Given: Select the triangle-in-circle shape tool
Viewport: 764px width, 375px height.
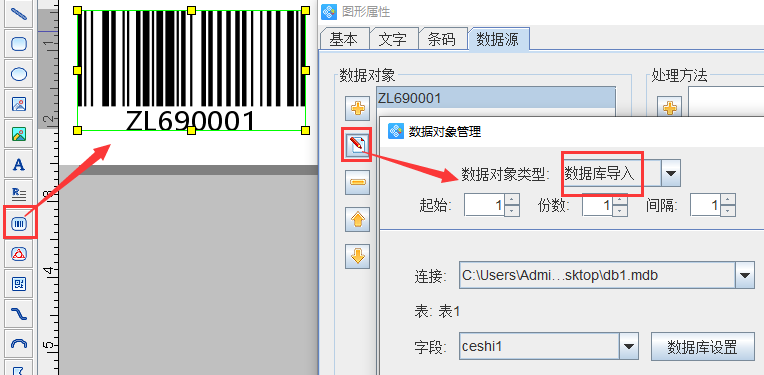Looking at the screenshot, I should tap(19, 254).
